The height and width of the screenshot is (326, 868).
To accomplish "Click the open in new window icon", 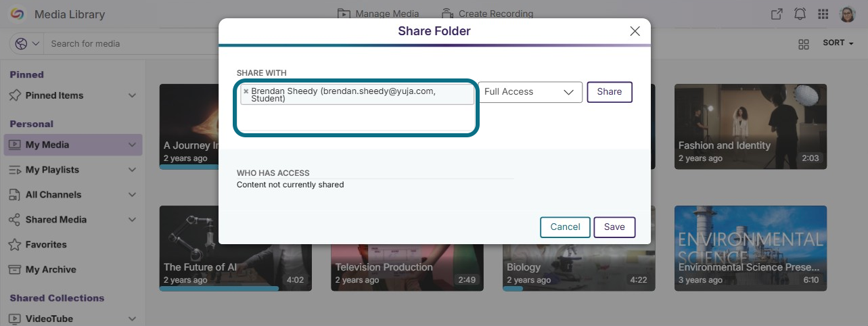I will pyautogui.click(x=777, y=14).
